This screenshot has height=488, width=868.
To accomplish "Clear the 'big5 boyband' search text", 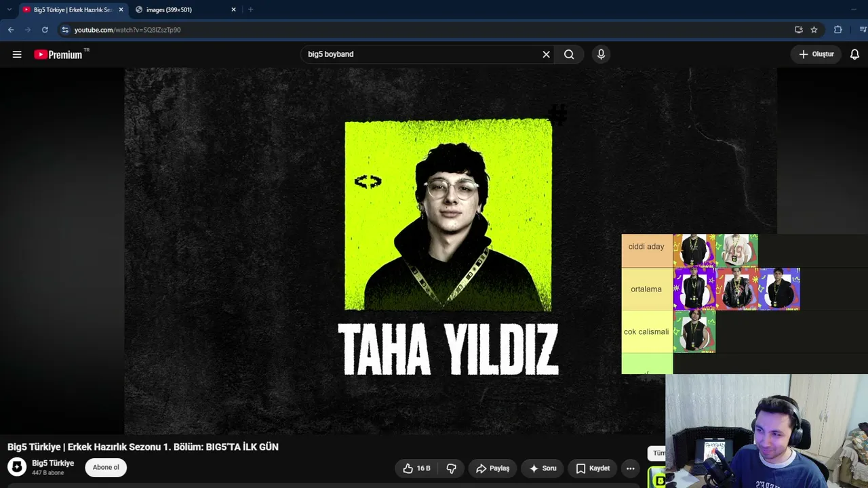I will (x=546, y=54).
